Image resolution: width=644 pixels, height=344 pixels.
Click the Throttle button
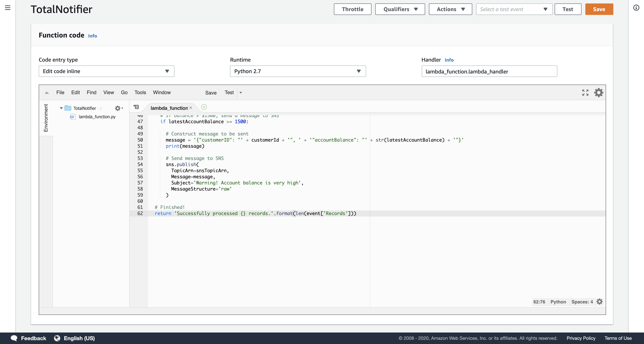point(352,9)
